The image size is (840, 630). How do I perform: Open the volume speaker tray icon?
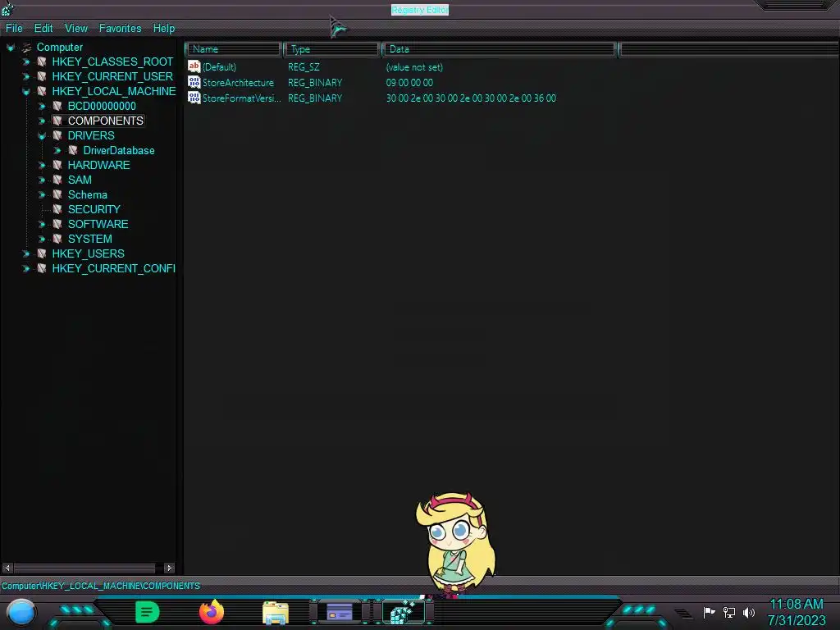tap(749, 612)
